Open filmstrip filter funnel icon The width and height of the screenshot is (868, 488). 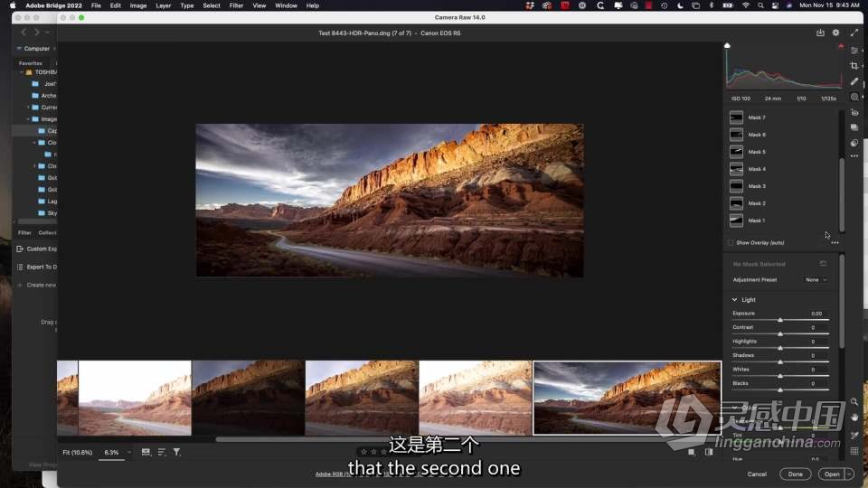tap(176, 452)
